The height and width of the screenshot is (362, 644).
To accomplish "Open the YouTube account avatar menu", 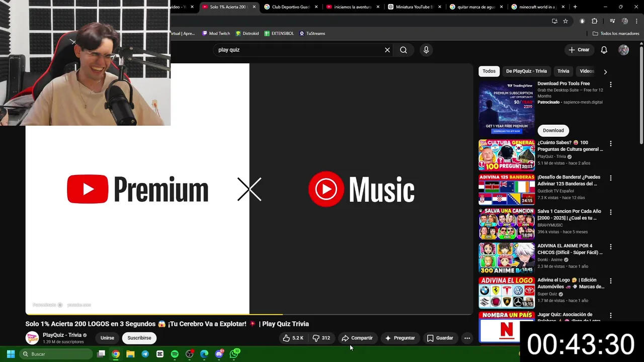I will coord(623,50).
